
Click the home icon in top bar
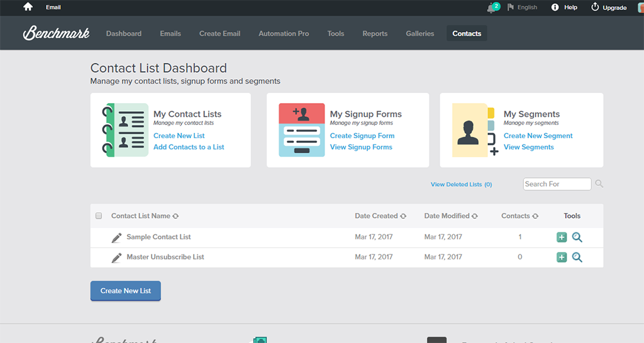[x=28, y=7]
